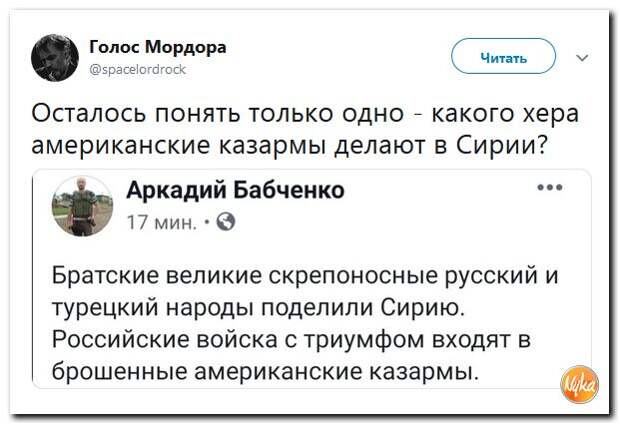
Task: Click the Читать follow button
Action: tap(503, 57)
